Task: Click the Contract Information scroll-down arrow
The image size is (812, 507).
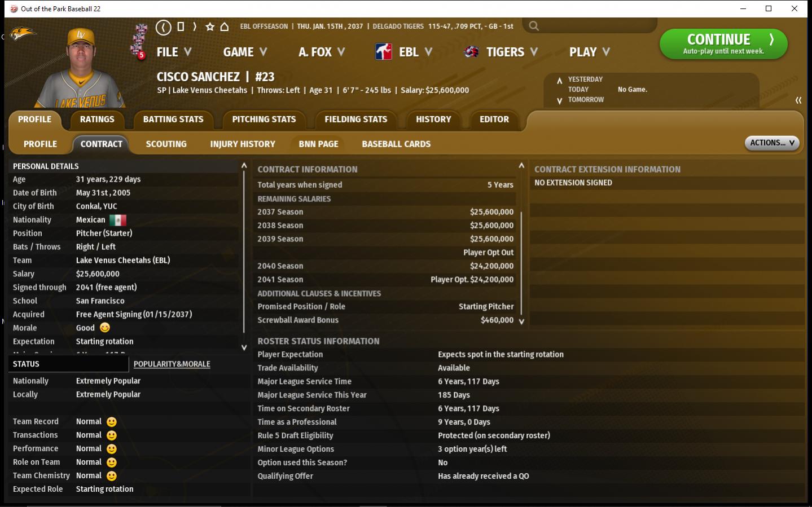Action: (x=521, y=321)
